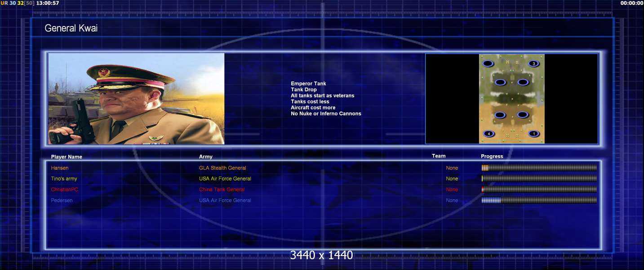Click the 'UR 30' overlay counter
Viewport: 644px width, 270px height.
[x=8, y=3]
